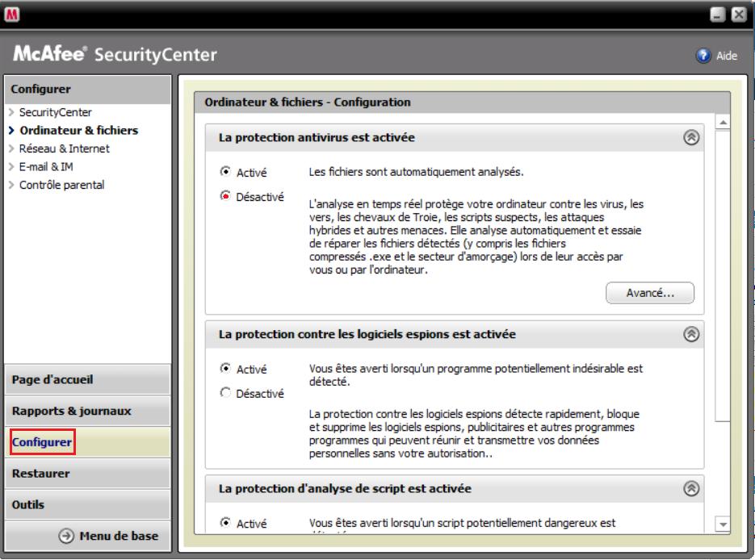Click the Avancé... button
This screenshot has height=560, width=755.
tap(650, 293)
